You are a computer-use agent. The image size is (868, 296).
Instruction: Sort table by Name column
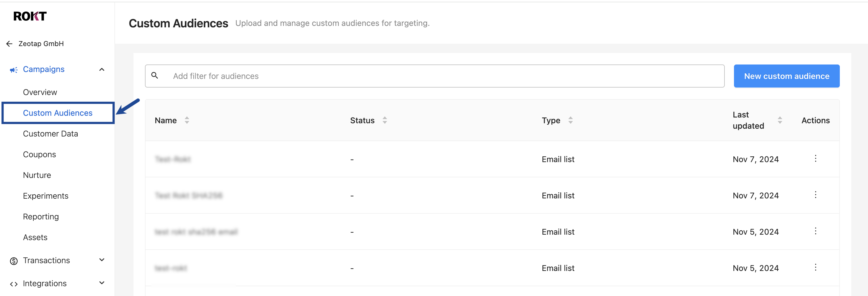tap(187, 120)
